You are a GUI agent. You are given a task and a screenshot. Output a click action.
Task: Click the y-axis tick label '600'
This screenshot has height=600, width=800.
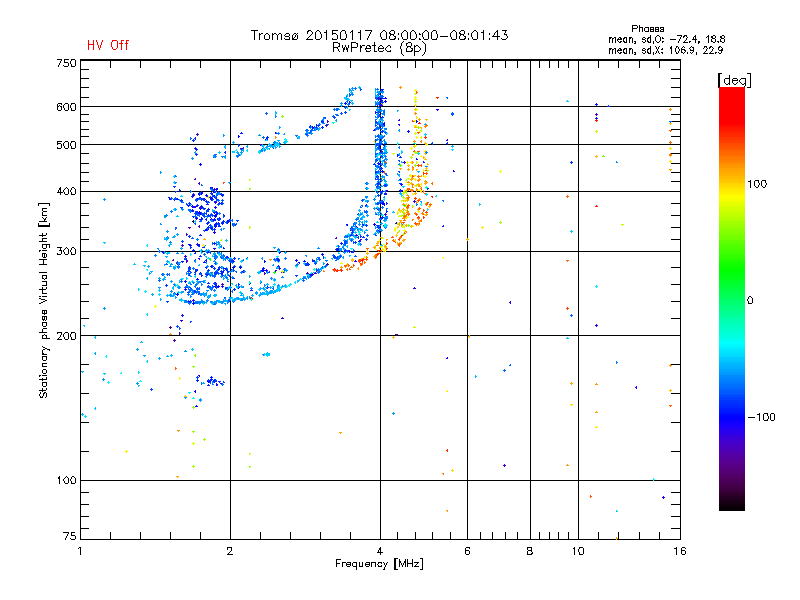click(x=66, y=107)
